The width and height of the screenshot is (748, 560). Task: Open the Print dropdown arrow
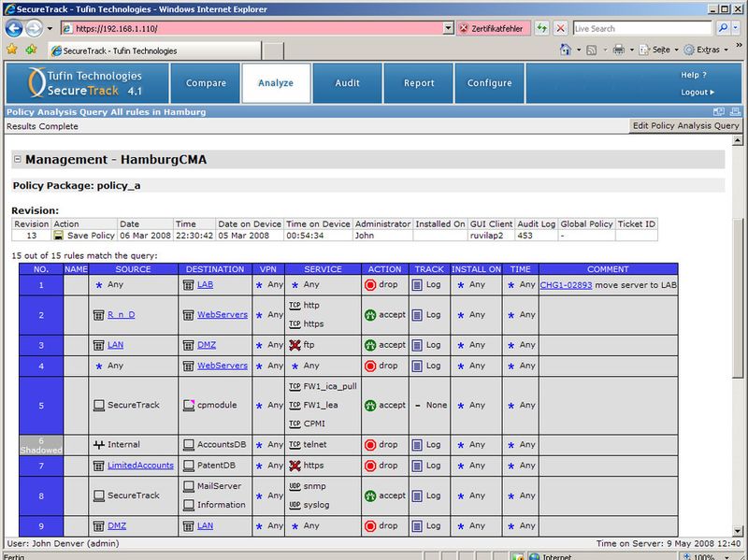click(631, 50)
